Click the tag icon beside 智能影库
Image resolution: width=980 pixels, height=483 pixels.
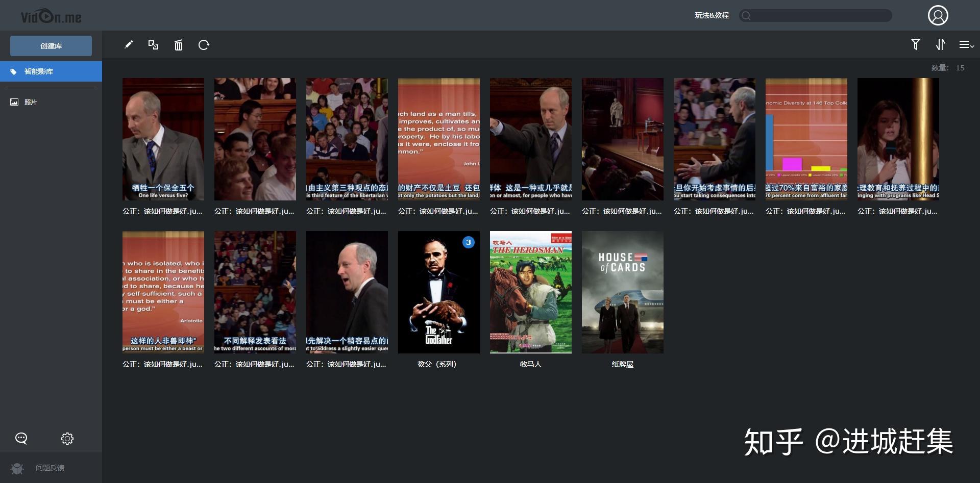point(14,71)
